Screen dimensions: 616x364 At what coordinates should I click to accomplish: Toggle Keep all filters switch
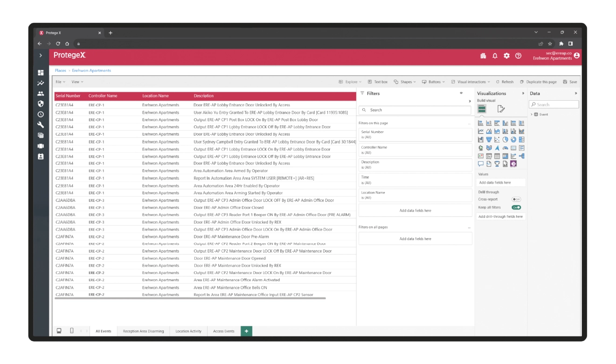point(516,207)
